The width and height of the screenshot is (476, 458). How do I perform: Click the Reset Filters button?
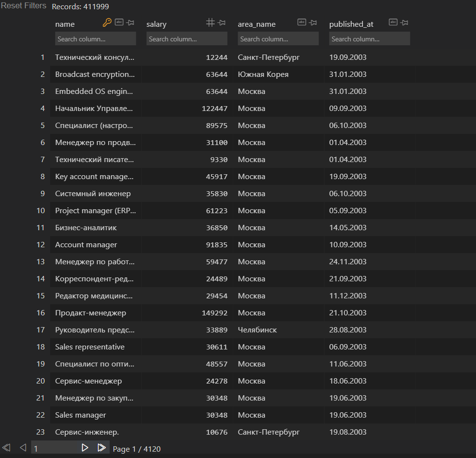[x=24, y=6]
